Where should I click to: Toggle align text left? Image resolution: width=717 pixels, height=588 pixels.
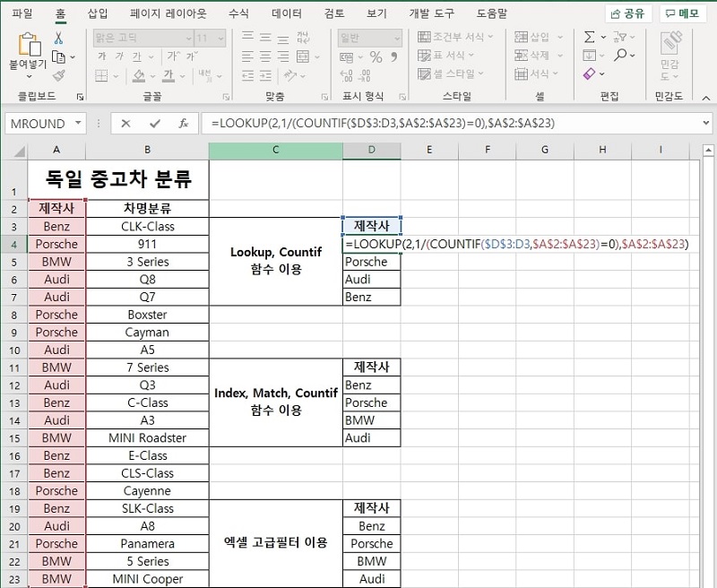pos(248,56)
